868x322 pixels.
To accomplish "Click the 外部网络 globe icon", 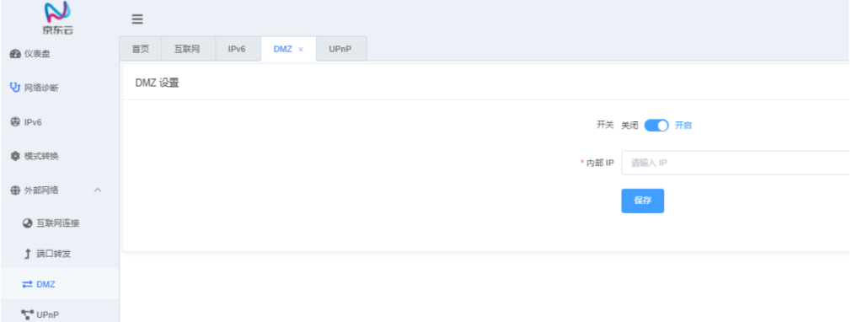I will 15,191.
